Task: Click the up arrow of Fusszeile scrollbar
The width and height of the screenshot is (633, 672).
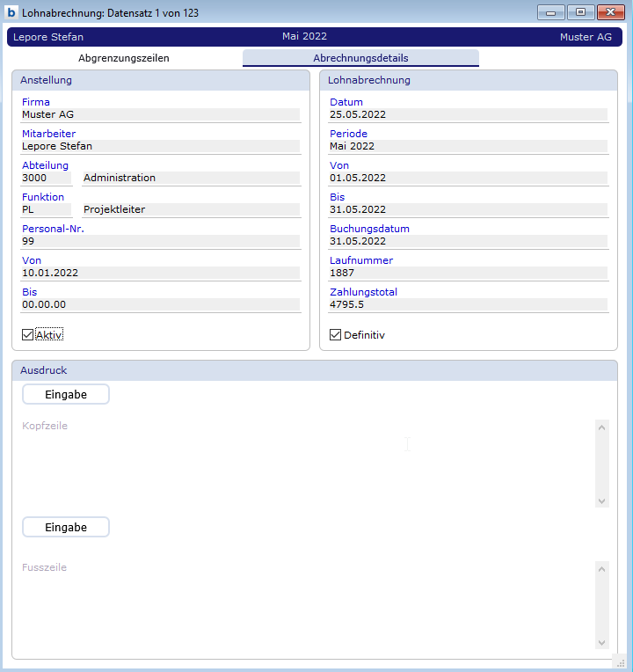Action: (x=601, y=569)
